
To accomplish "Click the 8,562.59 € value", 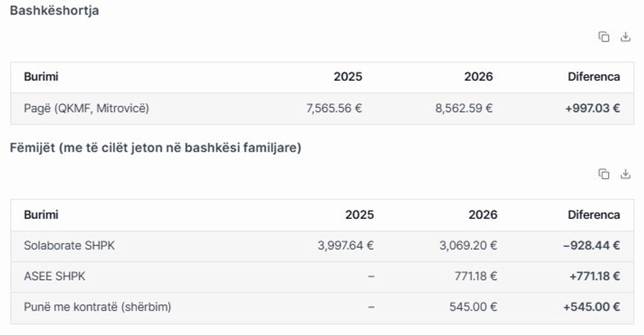I will [464, 108].
